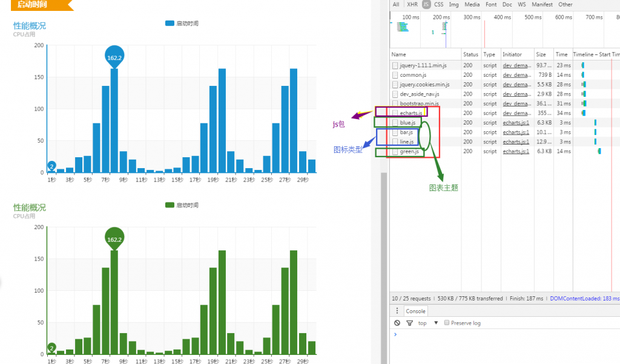The height and width of the screenshot is (364, 620).
Task: Open the console drawer three-dot menu
Action: (x=397, y=311)
